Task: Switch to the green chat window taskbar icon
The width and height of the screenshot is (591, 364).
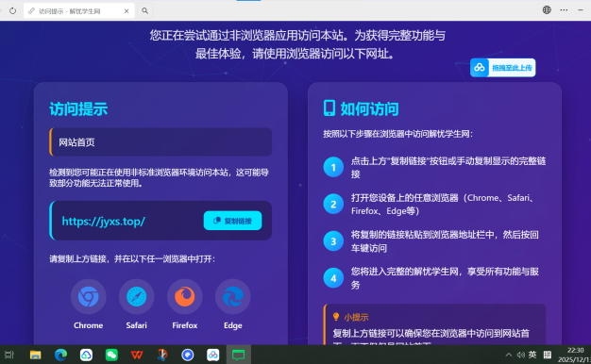Action: click(238, 355)
